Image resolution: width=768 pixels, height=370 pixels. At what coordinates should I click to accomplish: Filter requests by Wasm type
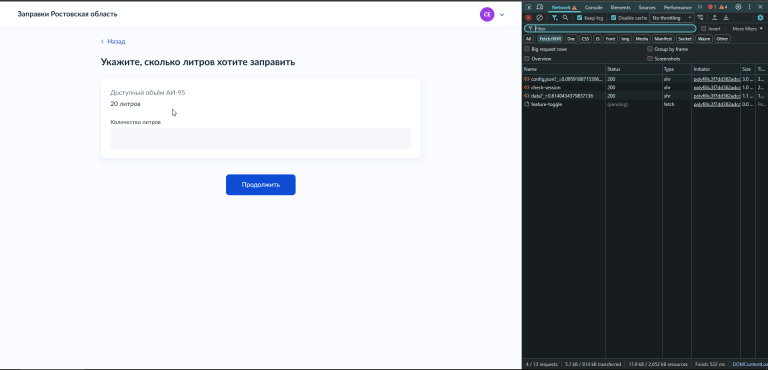704,39
